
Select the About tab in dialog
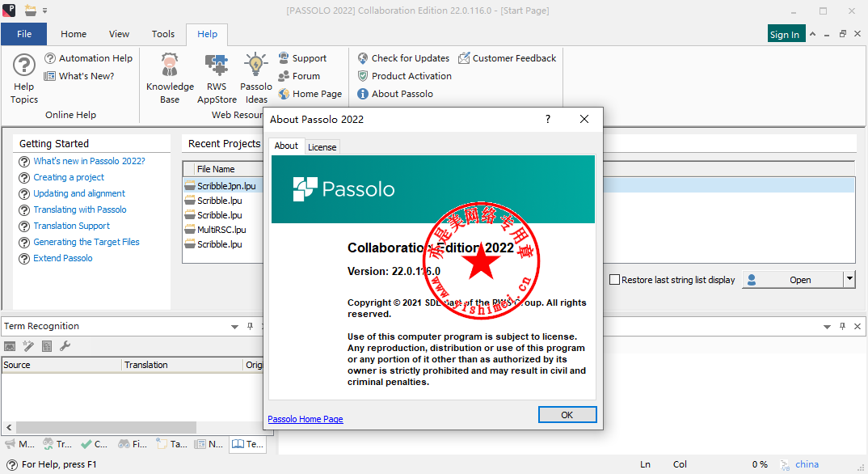click(x=286, y=146)
